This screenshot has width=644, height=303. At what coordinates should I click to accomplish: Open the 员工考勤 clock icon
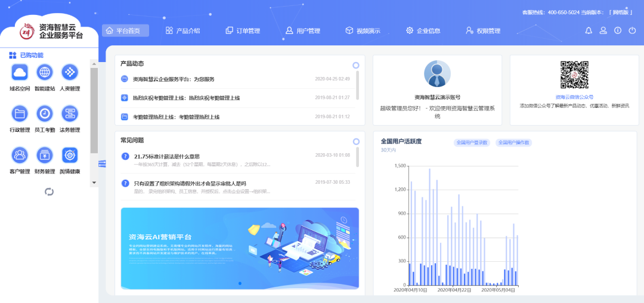[45, 114]
